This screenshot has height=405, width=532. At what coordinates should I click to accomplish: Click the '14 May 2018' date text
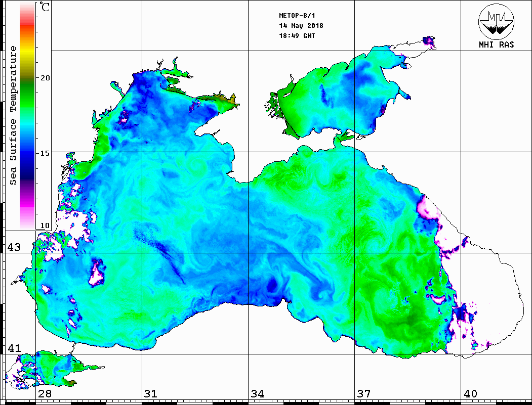(301, 26)
